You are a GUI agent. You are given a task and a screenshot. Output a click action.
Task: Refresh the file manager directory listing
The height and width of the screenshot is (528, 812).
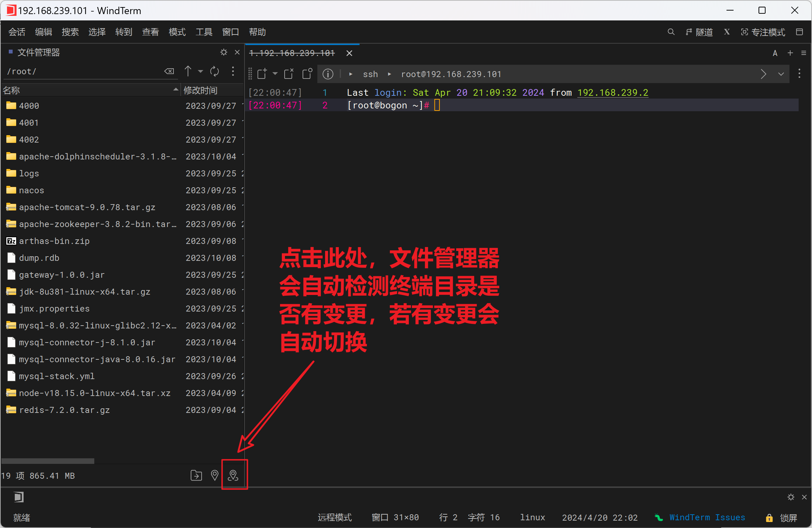tap(214, 71)
